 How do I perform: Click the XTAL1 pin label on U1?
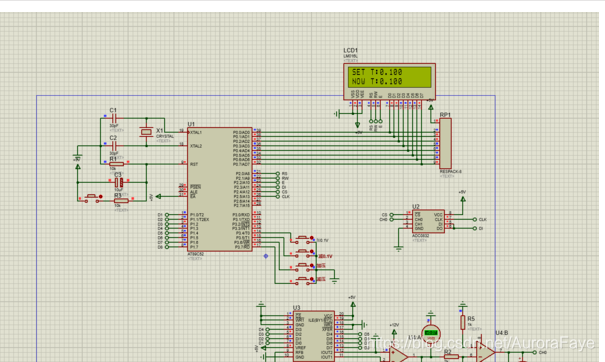(x=196, y=132)
